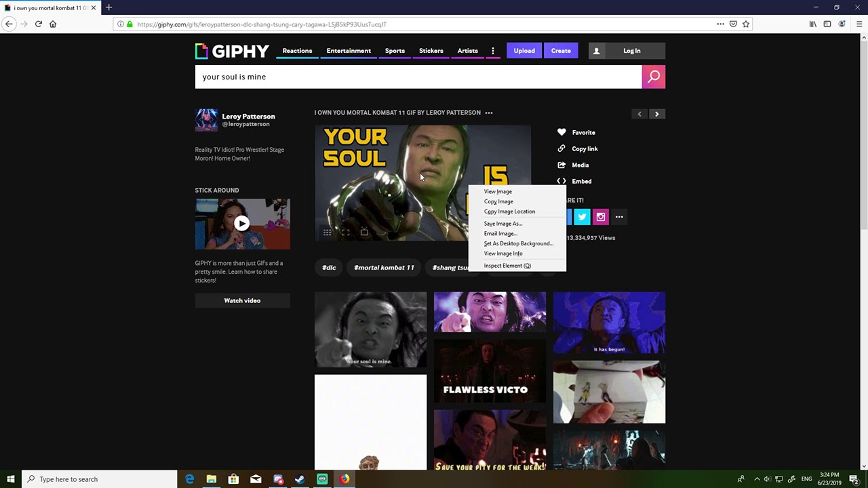Open a new browser tab
Viewport: 868px width, 488px height.
coord(108,7)
